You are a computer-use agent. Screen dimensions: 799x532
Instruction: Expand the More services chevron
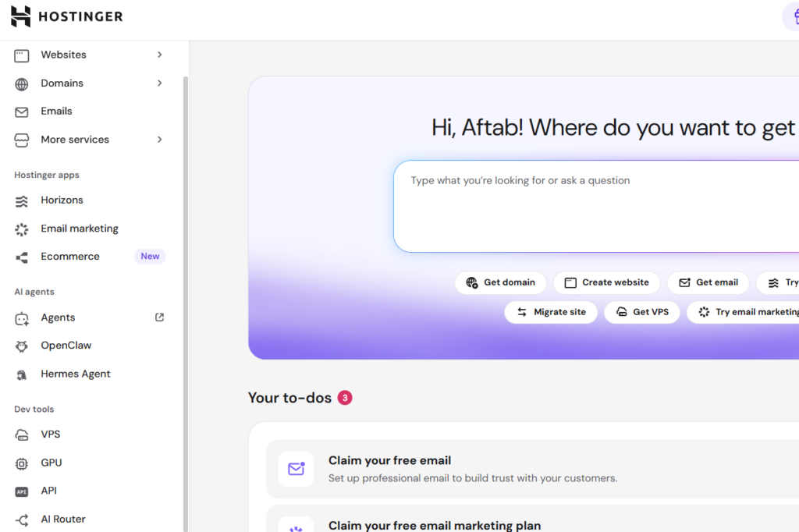click(x=159, y=140)
